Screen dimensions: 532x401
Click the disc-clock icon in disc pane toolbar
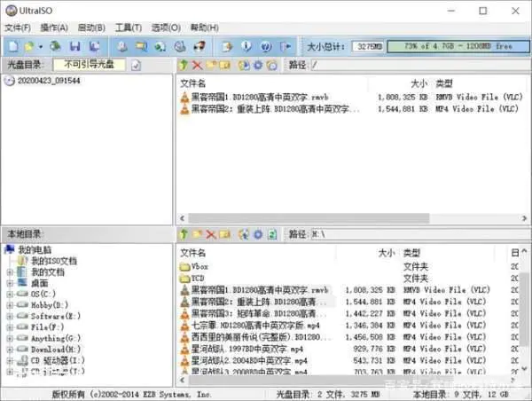(x=272, y=65)
